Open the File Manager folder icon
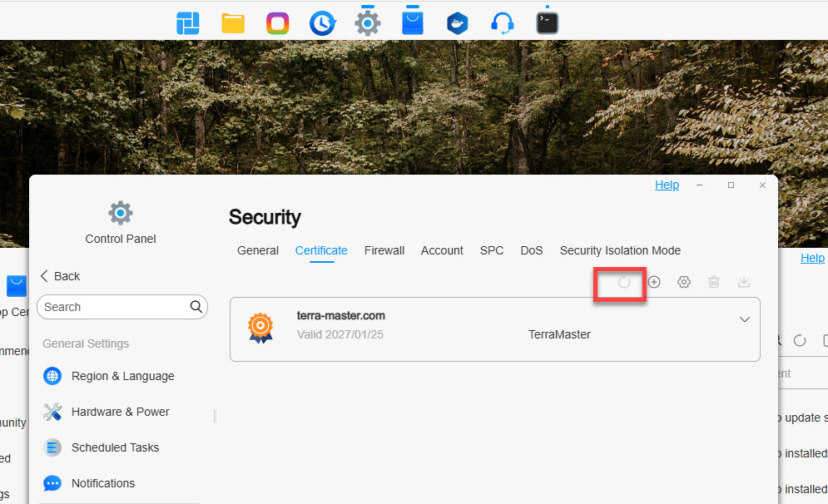The height and width of the screenshot is (504, 828). [x=233, y=23]
